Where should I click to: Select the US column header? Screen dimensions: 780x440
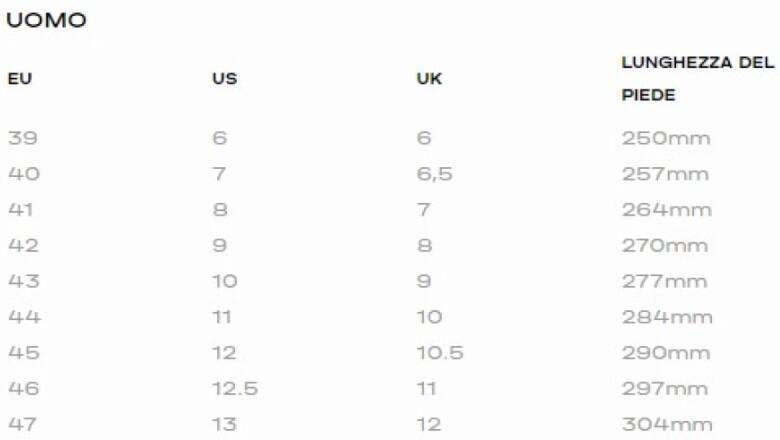(224, 78)
